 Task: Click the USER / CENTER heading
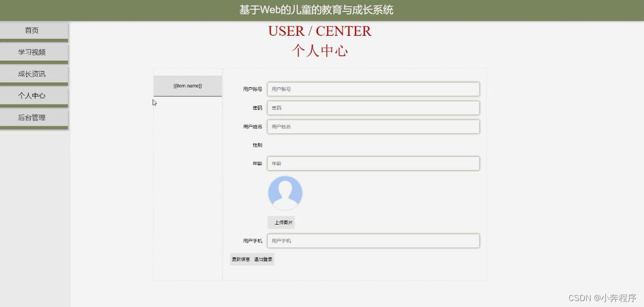pos(319,31)
